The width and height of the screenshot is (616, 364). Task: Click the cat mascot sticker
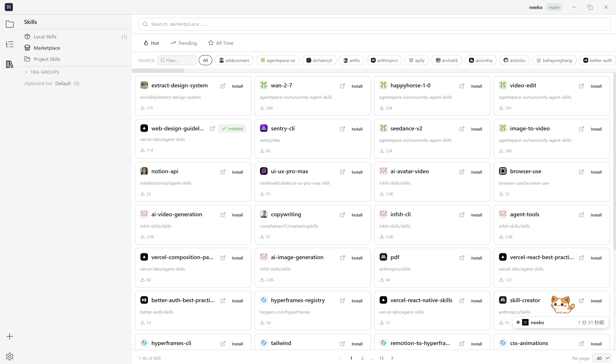coord(562,304)
